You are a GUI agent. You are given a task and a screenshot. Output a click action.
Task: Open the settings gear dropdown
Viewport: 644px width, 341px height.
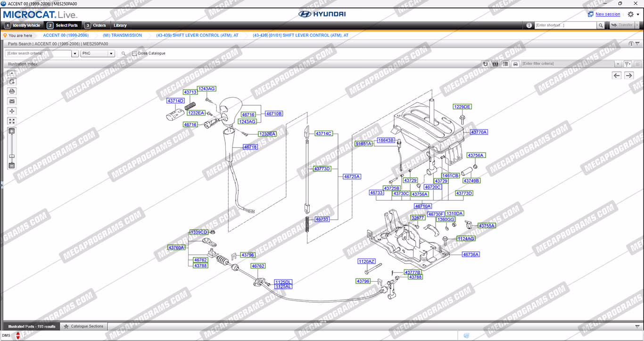coord(633,15)
